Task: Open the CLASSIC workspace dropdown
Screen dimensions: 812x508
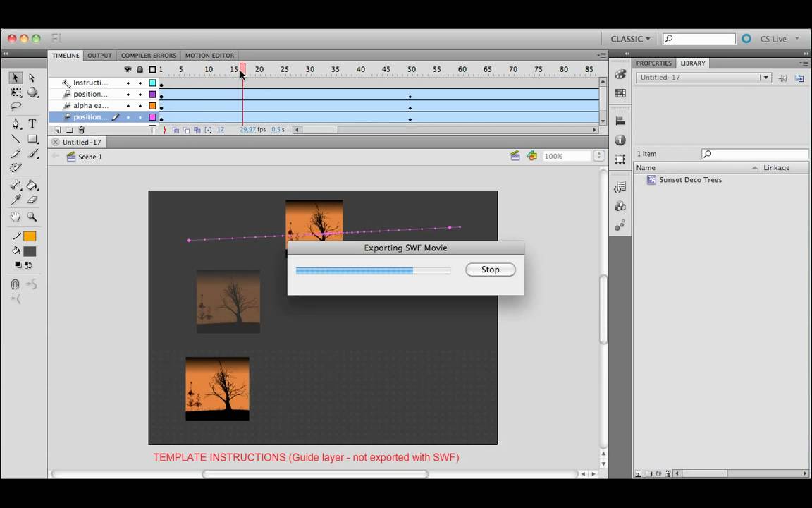Action: click(x=630, y=39)
